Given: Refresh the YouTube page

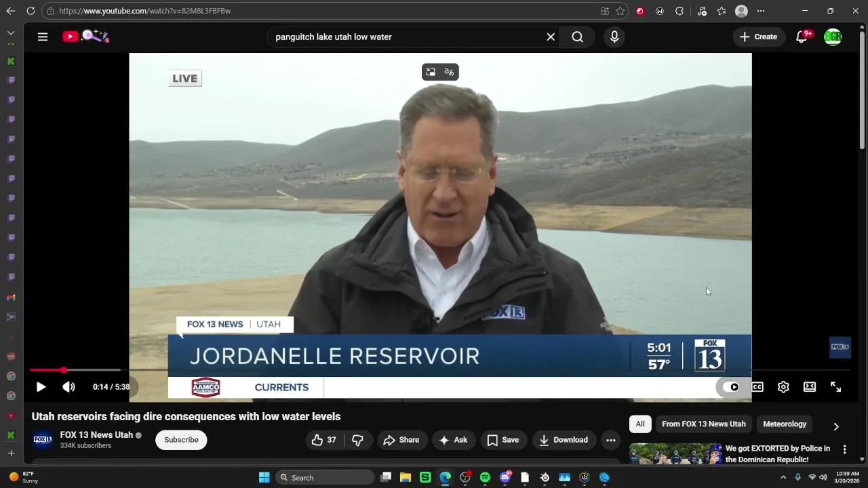Looking at the screenshot, I should (31, 11).
